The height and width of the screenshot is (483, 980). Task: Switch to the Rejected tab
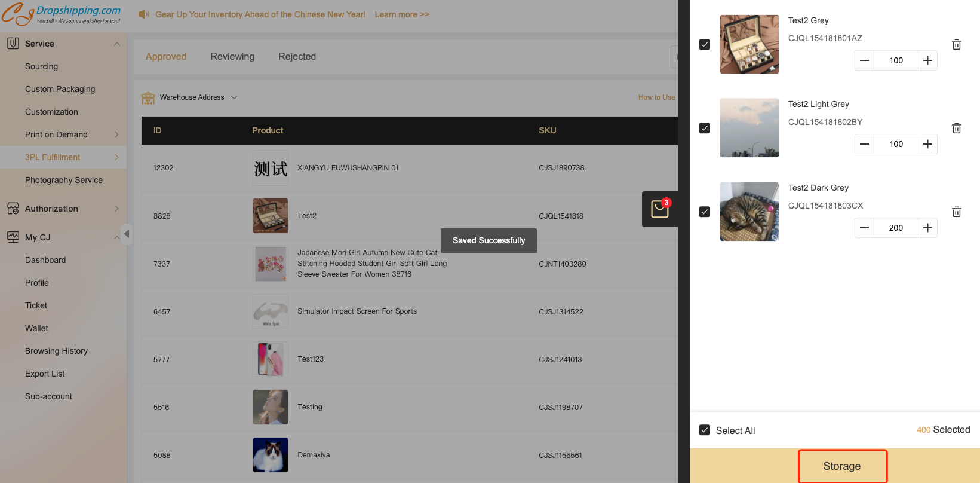pyautogui.click(x=297, y=56)
